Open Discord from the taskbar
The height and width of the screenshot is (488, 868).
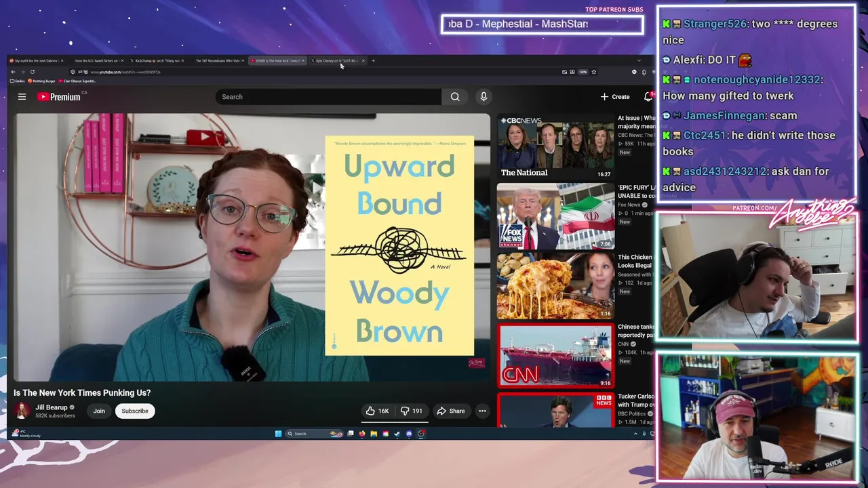tap(409, 434)
